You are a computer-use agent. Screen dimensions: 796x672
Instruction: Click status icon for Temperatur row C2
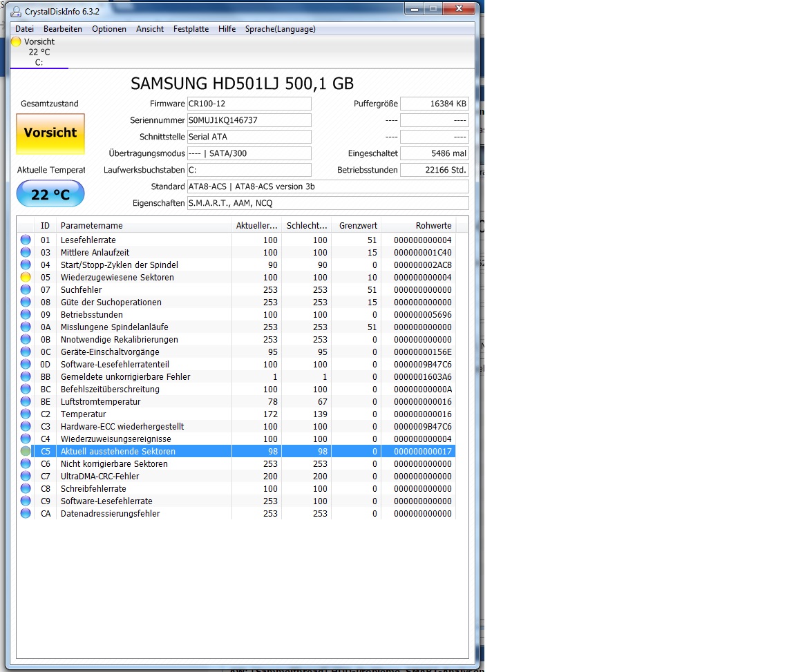(26, 414)
